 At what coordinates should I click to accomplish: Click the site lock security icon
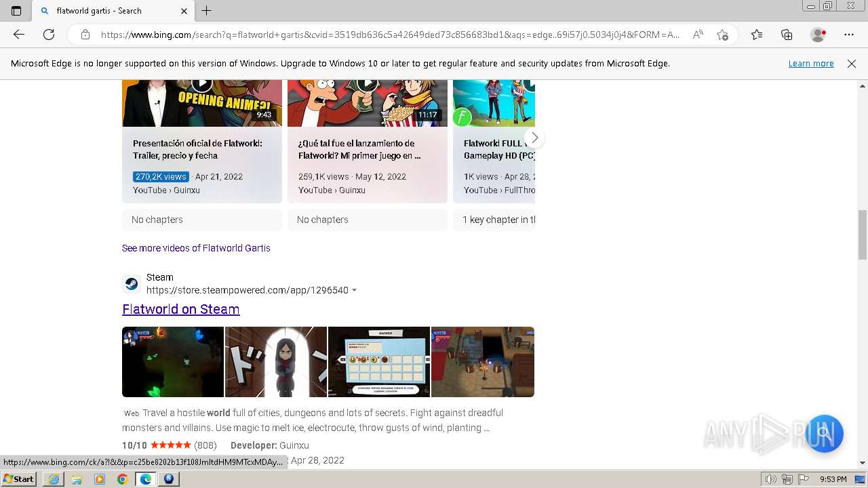tap(85, 35)
